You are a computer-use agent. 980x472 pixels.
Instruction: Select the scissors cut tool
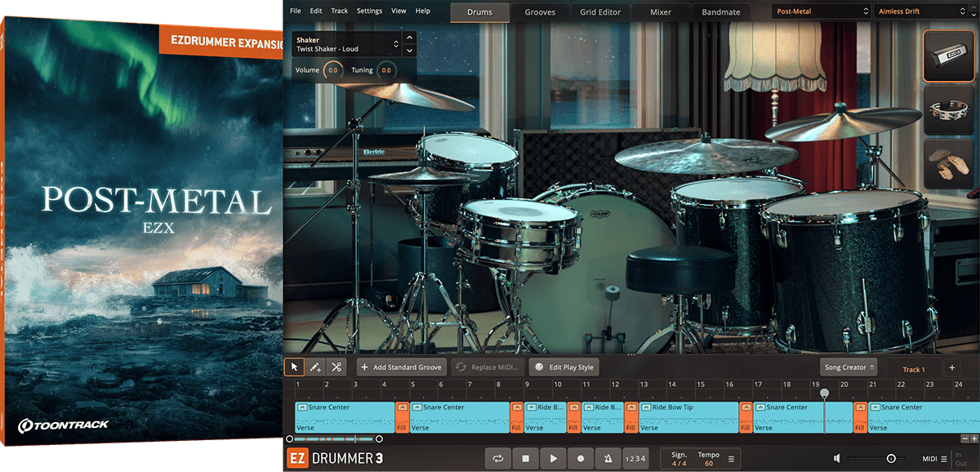(336, 367)
